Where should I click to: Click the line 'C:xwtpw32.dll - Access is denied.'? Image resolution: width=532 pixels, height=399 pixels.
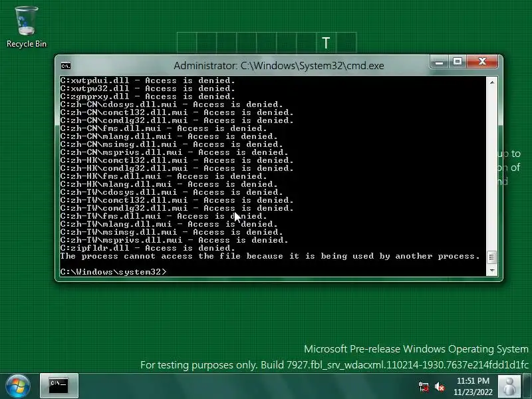[148, 88]
